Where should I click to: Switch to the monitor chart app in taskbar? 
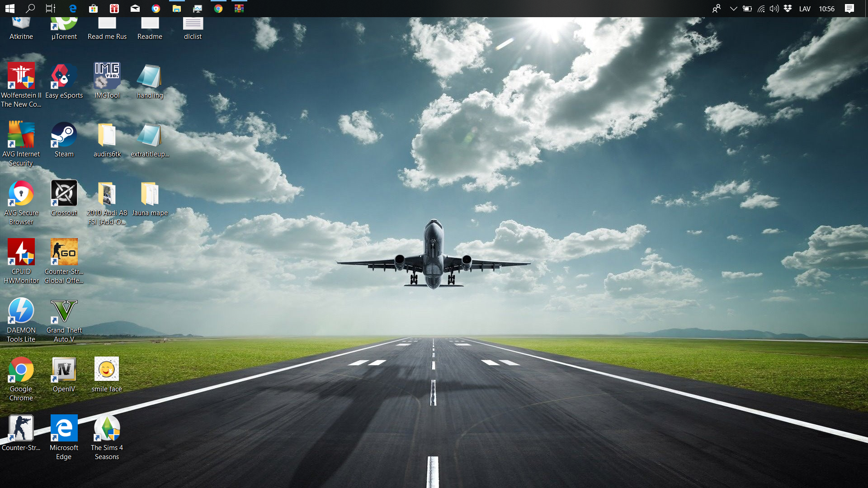pyautogui.click(x=197, y=9)
